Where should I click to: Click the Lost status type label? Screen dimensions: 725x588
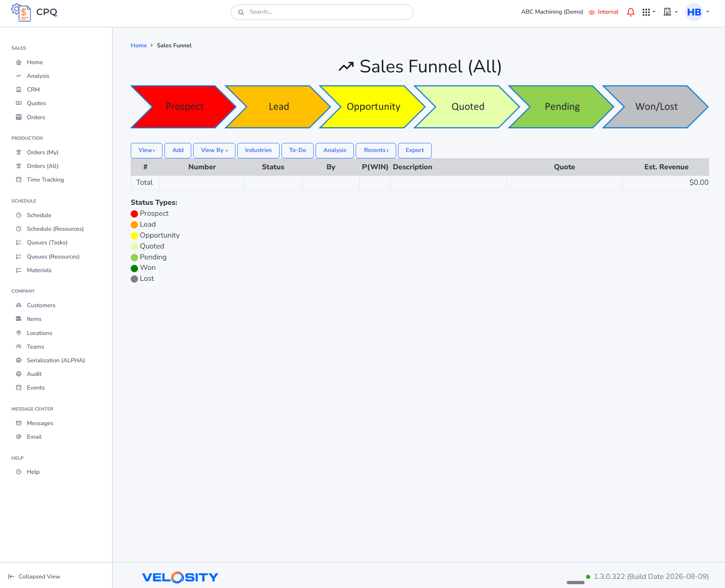coord(147,279)
